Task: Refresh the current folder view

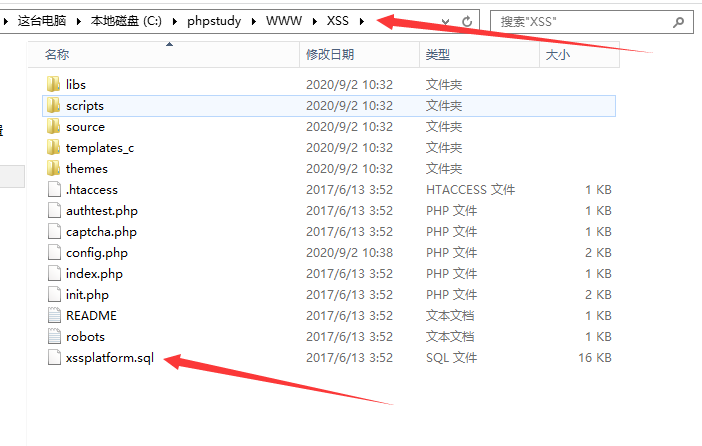Action: pos(468,21)
